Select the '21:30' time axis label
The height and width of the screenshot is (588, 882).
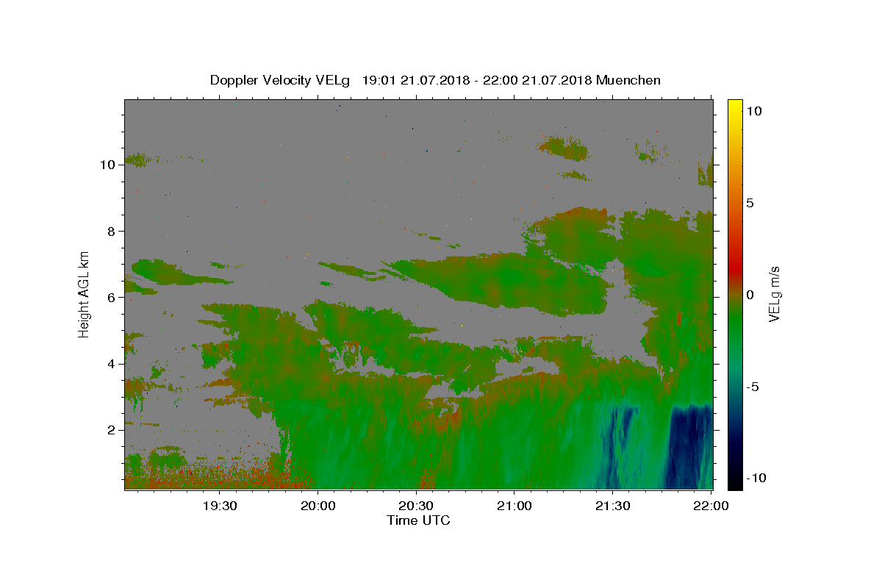612,506
